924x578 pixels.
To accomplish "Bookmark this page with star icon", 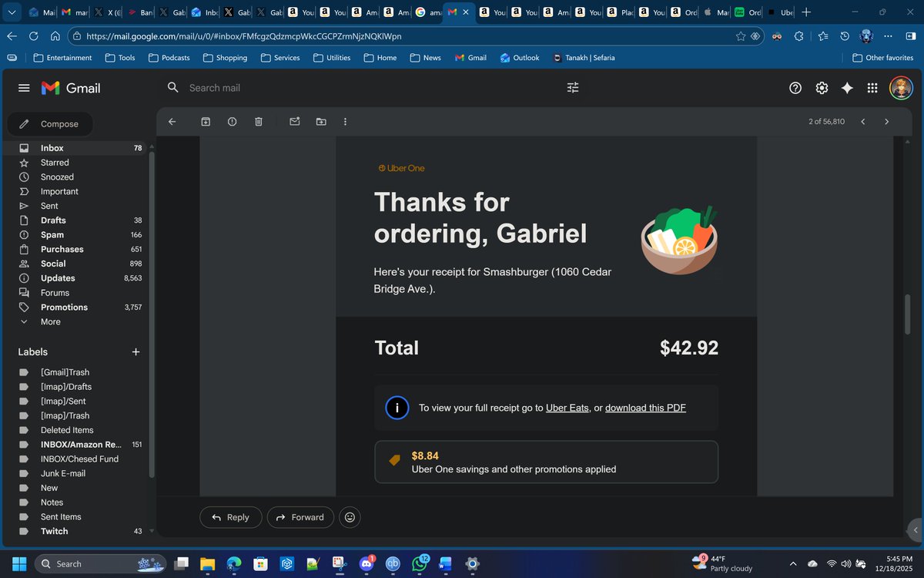I will pyautogui.click(x=740, y=36).
